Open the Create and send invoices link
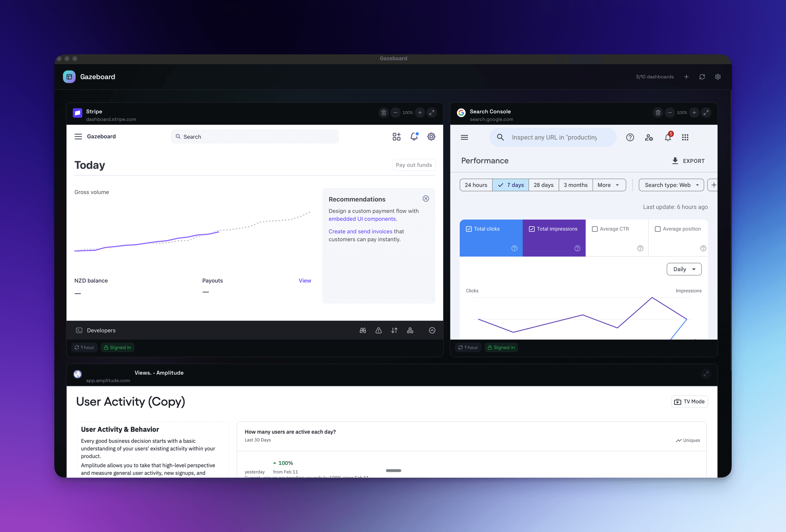The height and width of the screenshot is (532, 786). pyautogui.click(x=360, y=231)
